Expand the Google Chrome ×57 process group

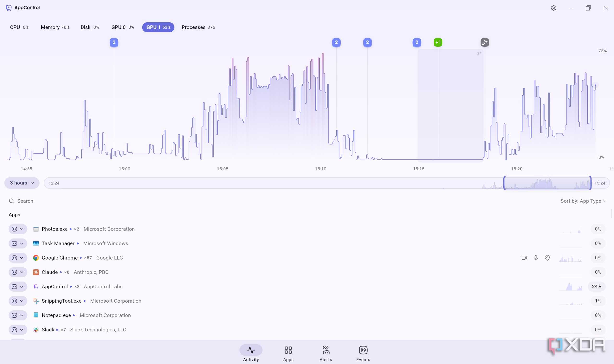(81, 258)
